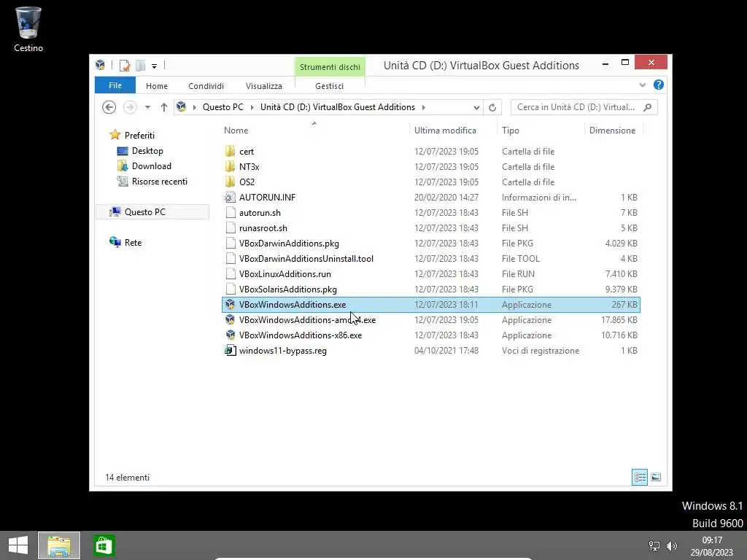747x560 pixels.
Task: Click the 17.865 KB size cell
Action: click(619, 320)
